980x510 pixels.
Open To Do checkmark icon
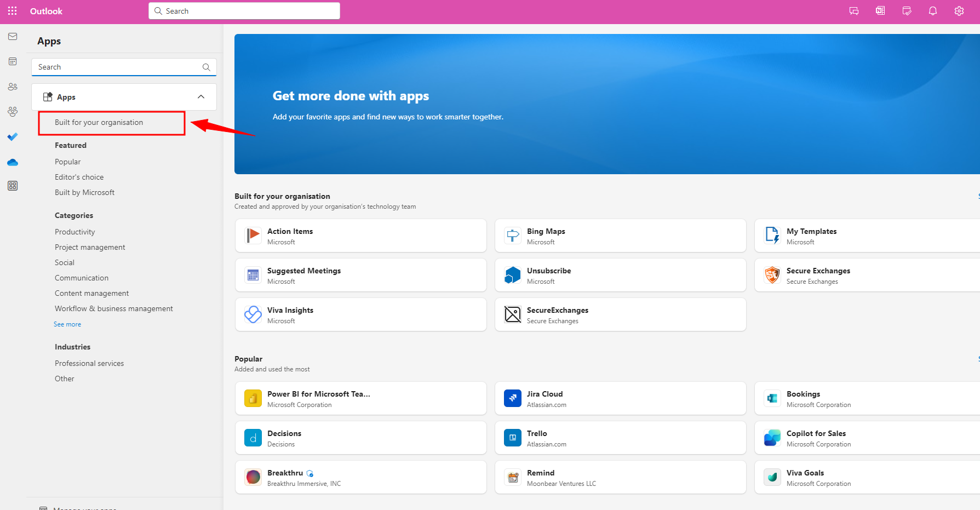click(13, 136)
